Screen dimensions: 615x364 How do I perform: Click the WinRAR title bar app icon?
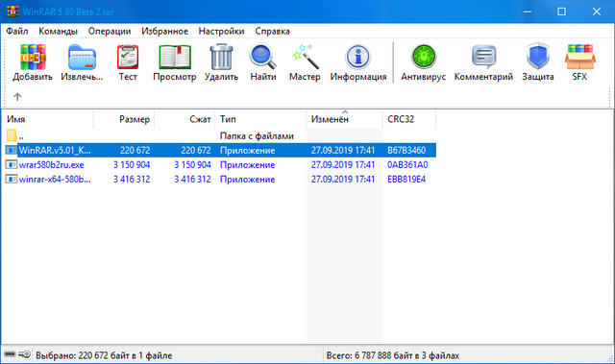(12, 12)
